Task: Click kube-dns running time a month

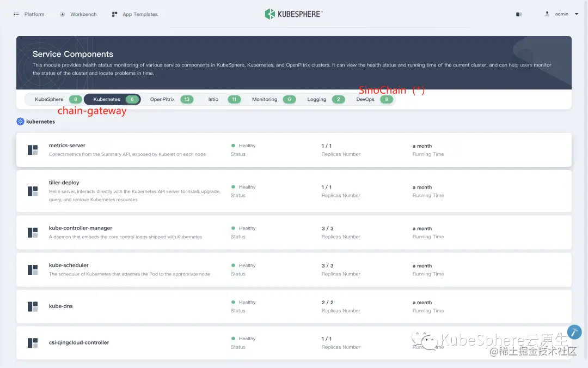Action: [x=422, y=302]
